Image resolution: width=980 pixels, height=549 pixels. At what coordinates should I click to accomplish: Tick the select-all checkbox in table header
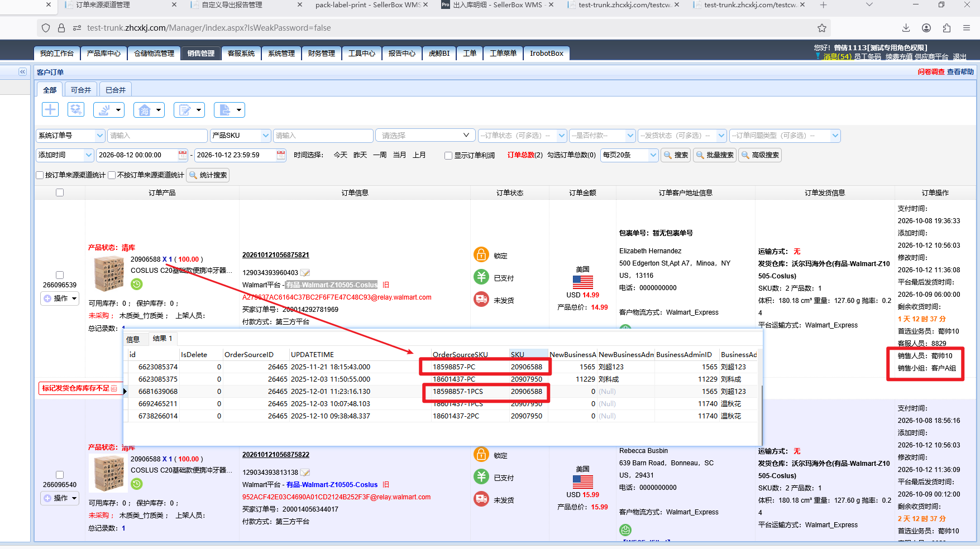click(60, 192)
